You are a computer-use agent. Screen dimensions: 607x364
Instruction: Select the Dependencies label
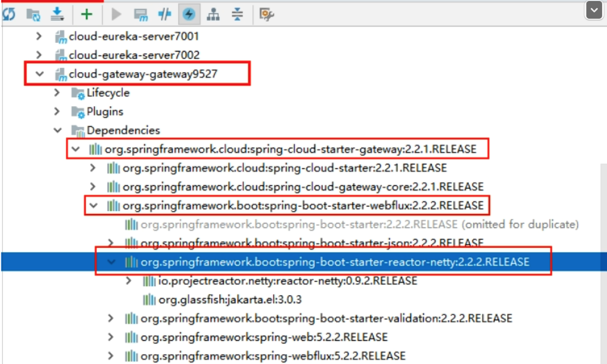coord(123,130)
